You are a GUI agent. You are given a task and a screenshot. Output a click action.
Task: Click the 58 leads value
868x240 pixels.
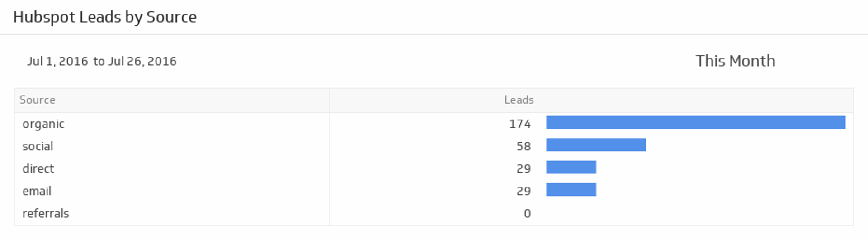[x=524, y=146]
